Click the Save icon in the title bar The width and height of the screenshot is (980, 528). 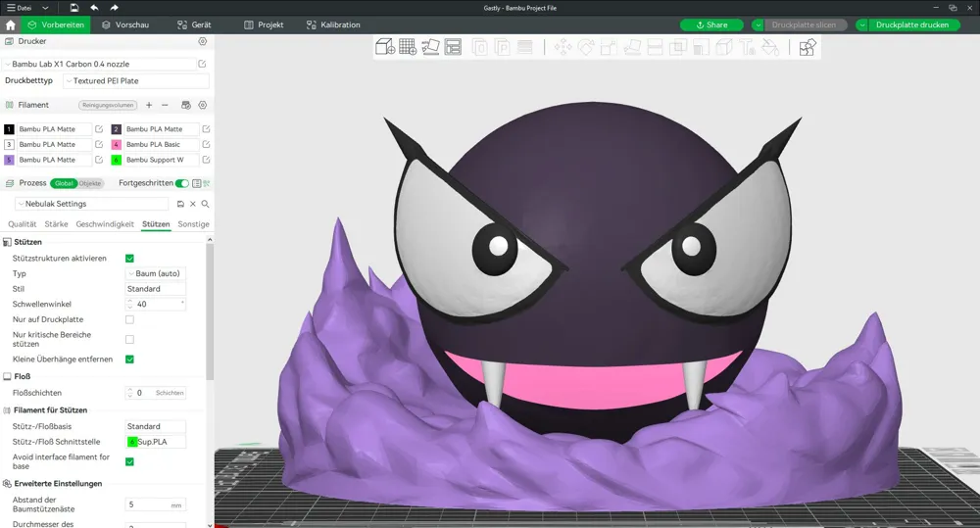pyautogui.click(x=73, y=8)
